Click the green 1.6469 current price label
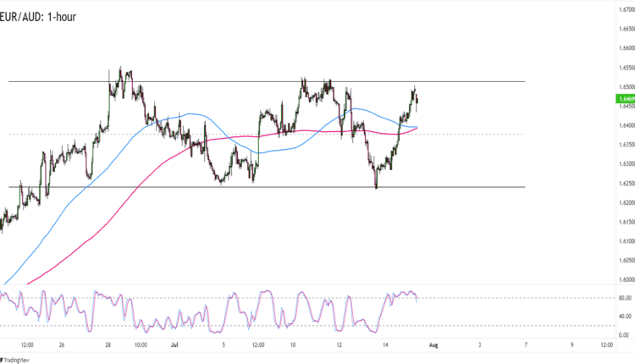 tap(622, 99)
